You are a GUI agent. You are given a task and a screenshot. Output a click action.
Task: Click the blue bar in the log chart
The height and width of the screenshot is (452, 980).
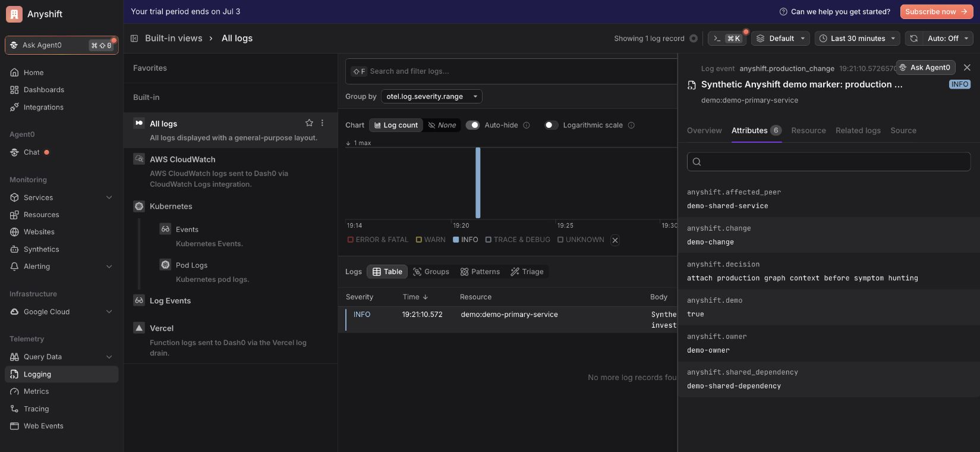[x=478, y=183]
